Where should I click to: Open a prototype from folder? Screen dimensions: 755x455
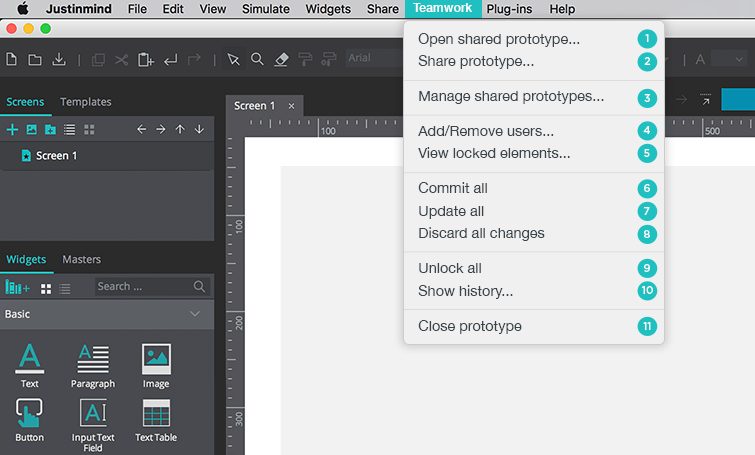coord(35,60)
